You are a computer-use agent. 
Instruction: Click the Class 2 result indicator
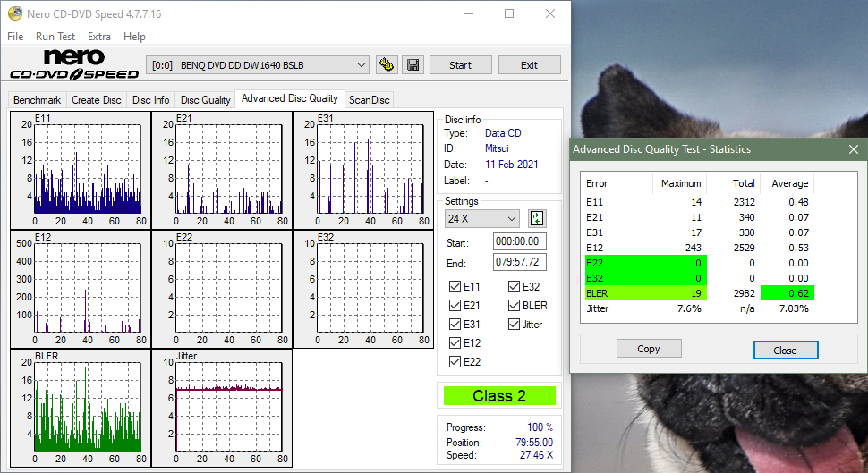coord(499,396)
